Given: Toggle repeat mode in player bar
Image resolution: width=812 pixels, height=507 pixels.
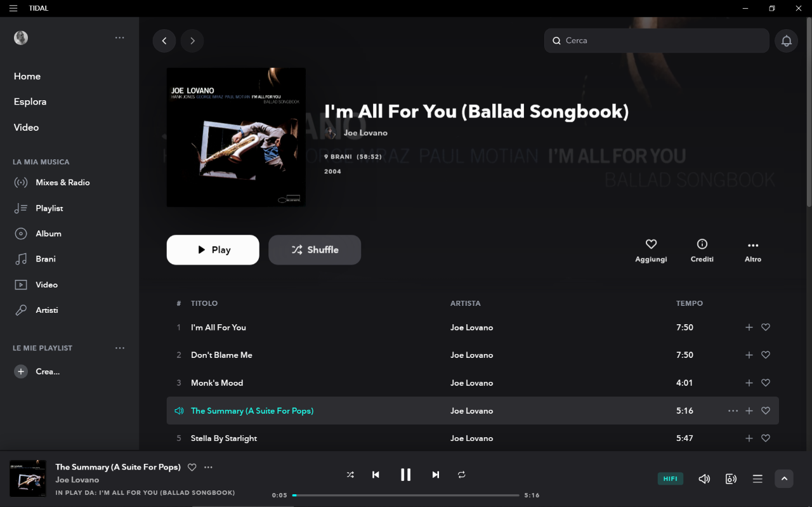Looking at the screenshot, I should 462,475.
